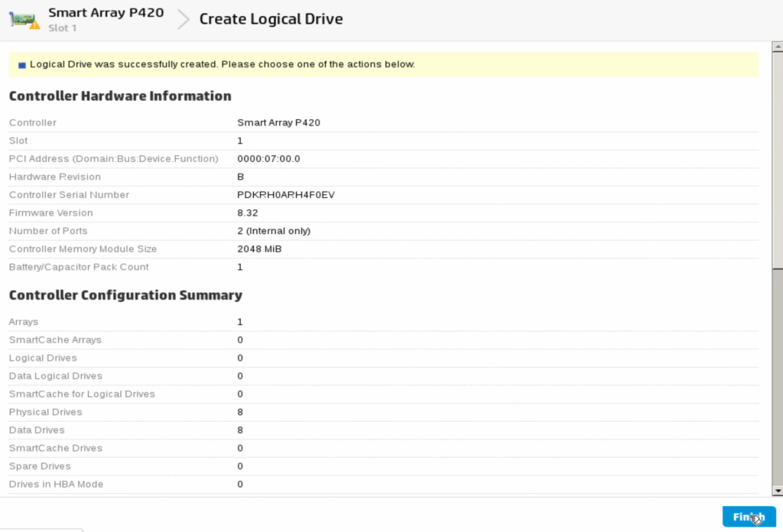Click the 'Logical Drive was successfully created' message
The image size is (783, 532).
(223, 64)
